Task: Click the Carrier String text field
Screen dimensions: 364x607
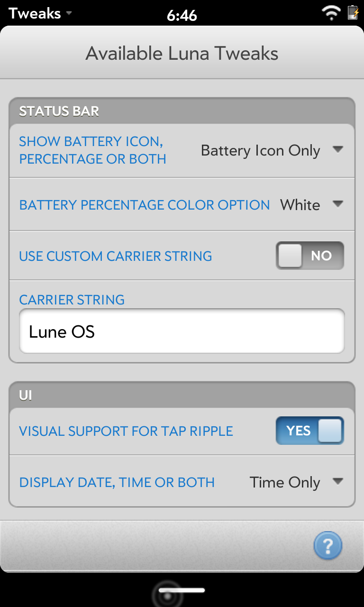Action: [182, 331]
